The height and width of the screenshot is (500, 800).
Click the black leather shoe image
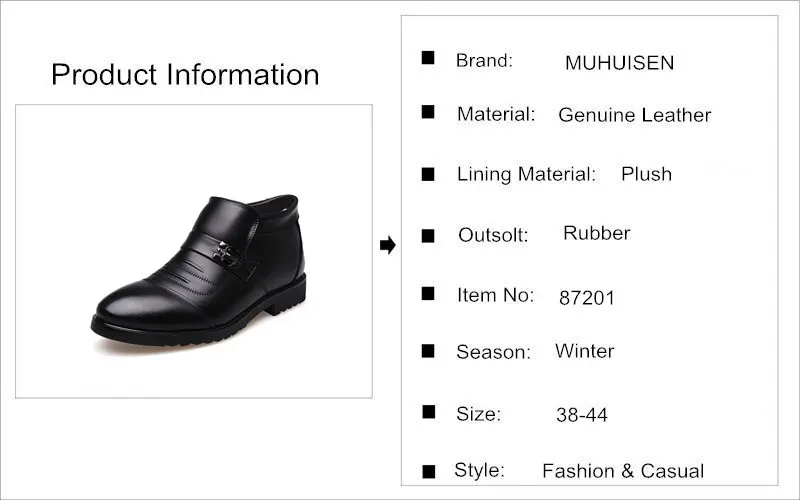pyautogui.click(x=199, y=270)
